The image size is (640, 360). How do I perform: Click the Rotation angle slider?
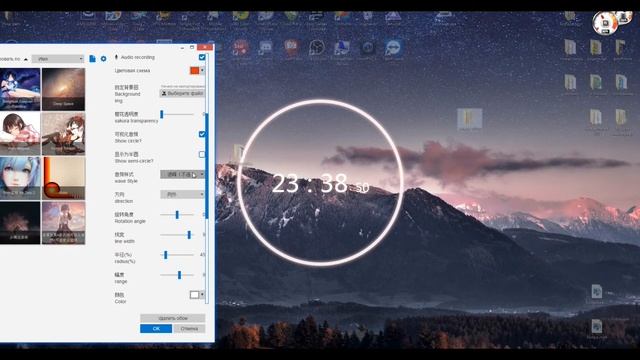(177, 215)
